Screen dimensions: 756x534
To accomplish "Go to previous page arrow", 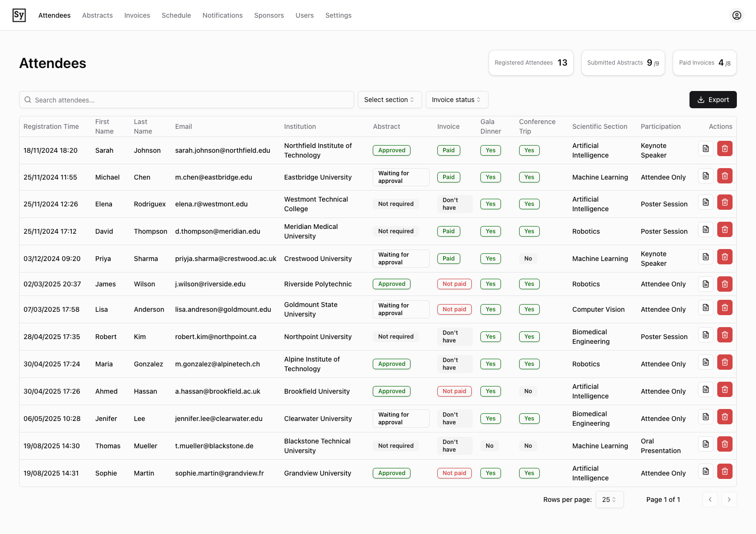I will pyautogui.click(x=710, y=500).
